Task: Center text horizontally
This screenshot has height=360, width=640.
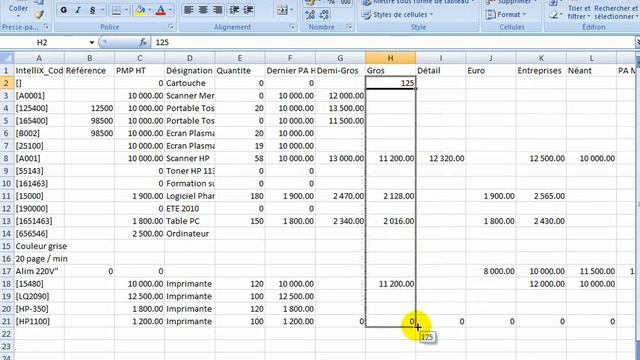Action: [203, 10]
